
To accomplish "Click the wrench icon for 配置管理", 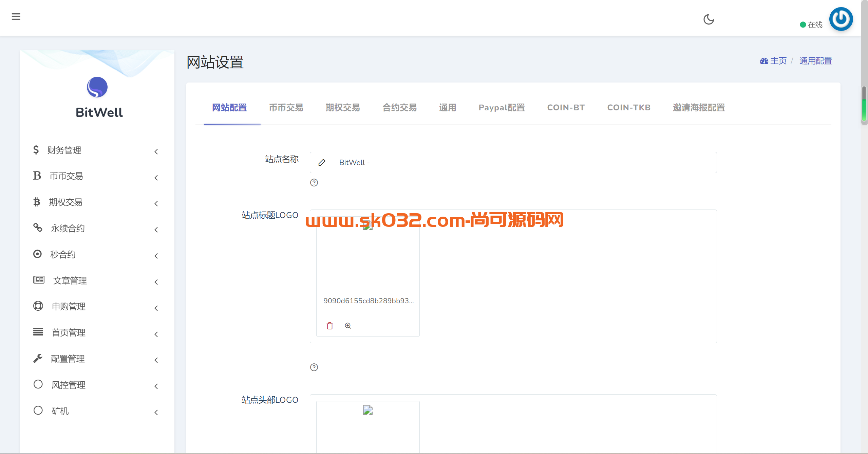I will pyautogui.click(x=38, y=358).
